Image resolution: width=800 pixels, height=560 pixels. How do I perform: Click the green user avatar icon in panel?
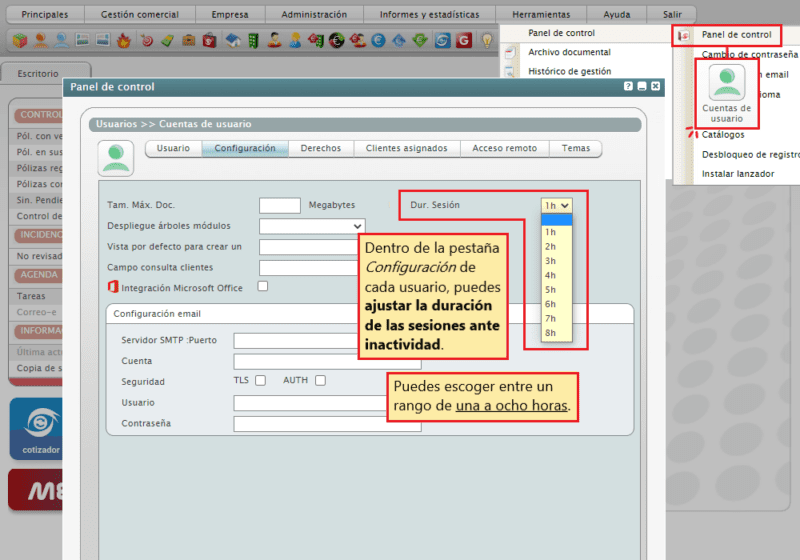pos(116,159)
